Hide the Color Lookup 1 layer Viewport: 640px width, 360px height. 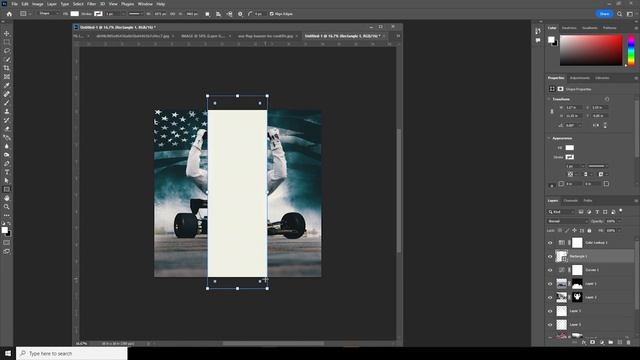pos(550,243)
